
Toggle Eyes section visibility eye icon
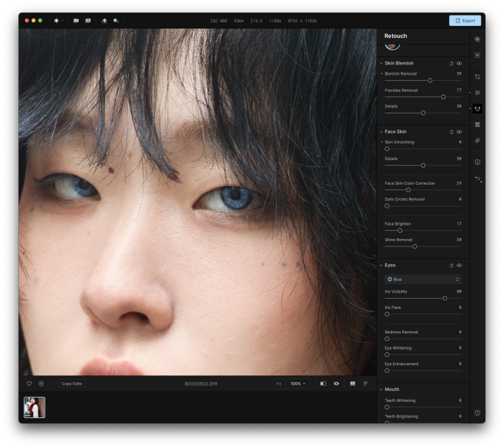(x=459, y=265)
